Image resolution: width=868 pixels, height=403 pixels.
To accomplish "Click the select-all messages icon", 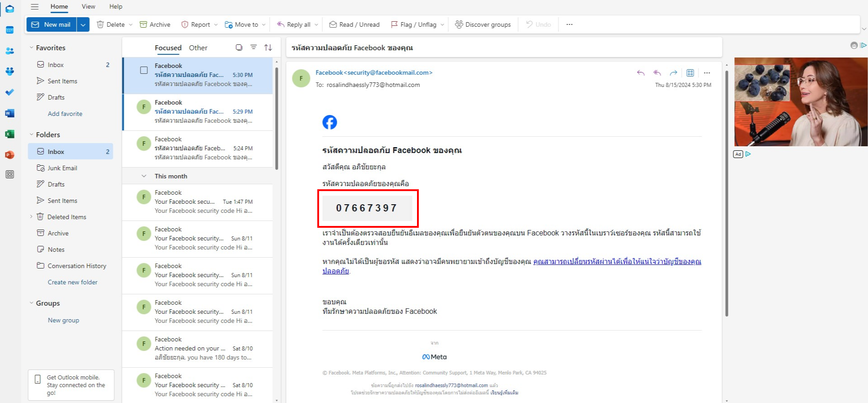I will tap(239, 48).
